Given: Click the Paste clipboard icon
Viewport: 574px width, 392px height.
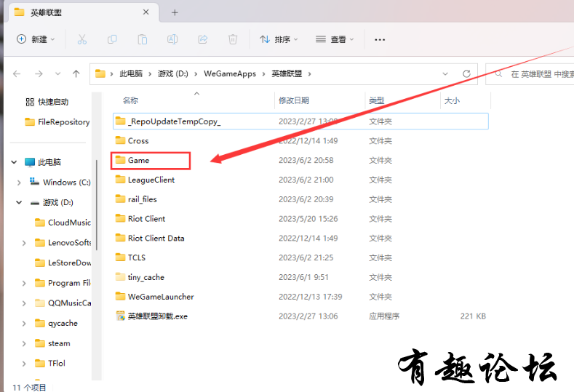Looking at the screenshot, I should [x=143, y=39].
